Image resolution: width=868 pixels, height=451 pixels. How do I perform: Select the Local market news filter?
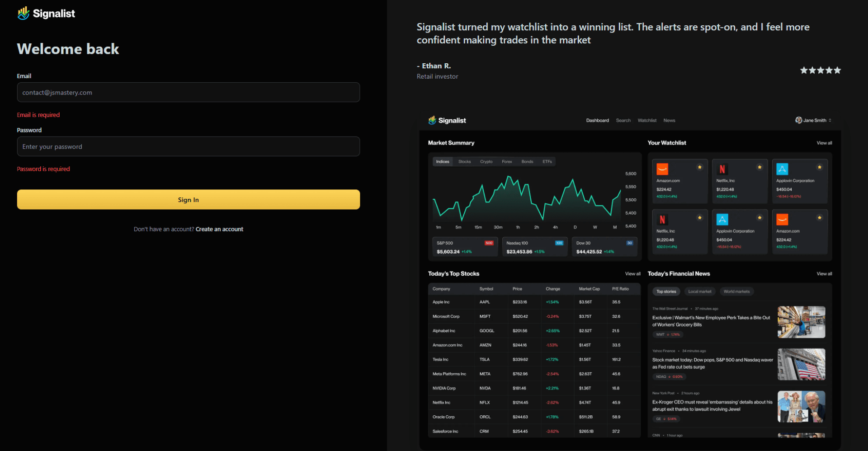pyautogui.click(x=699, y=291)
